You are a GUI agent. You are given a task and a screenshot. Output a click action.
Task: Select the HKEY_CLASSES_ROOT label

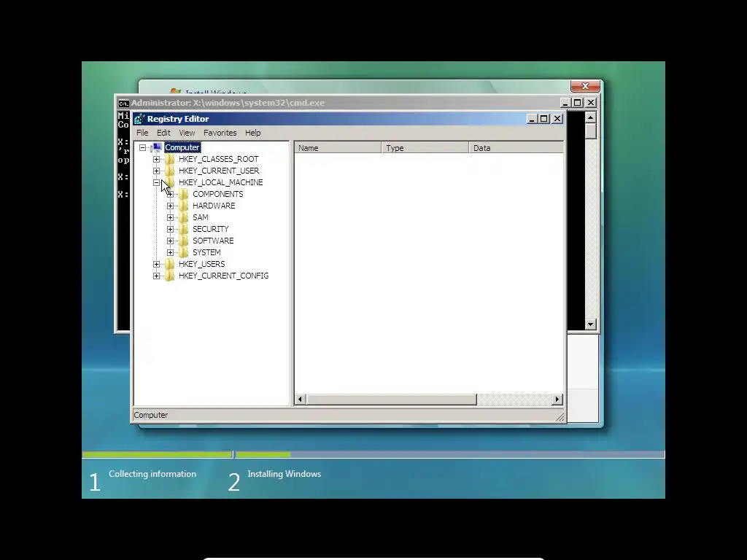pyautogui.click(x=219, y=159)
